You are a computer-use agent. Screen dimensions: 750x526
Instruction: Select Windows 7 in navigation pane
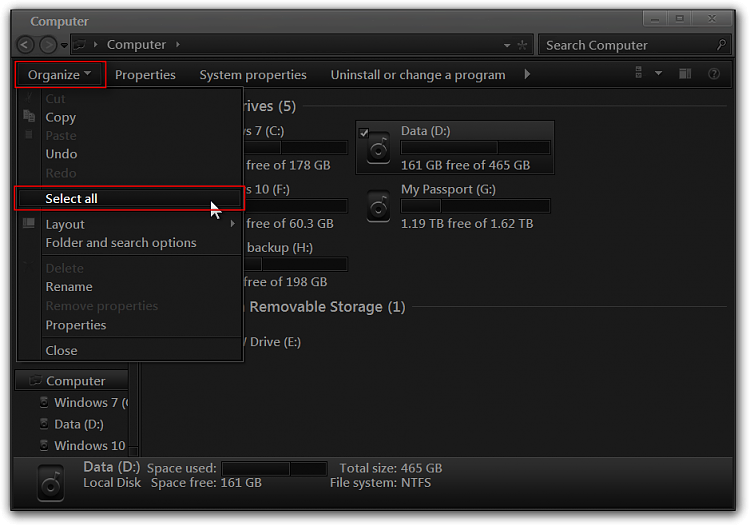[x=91, y=403]
